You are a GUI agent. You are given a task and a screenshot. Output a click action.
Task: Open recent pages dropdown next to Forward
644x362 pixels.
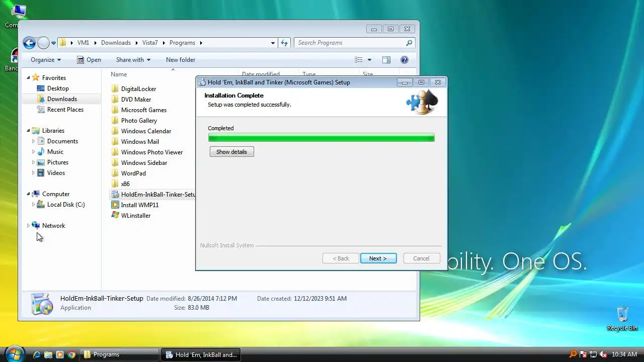[x=53, y=43]
